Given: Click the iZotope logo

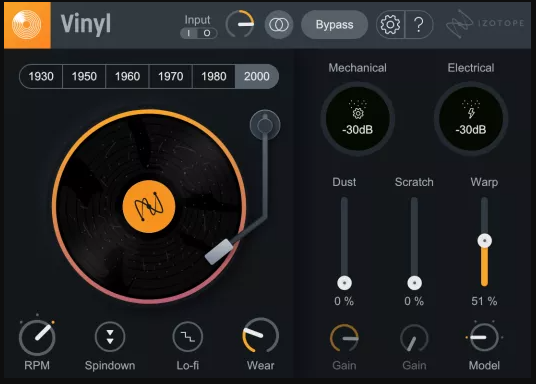Looking at the screenshot, I should point(485,24).
